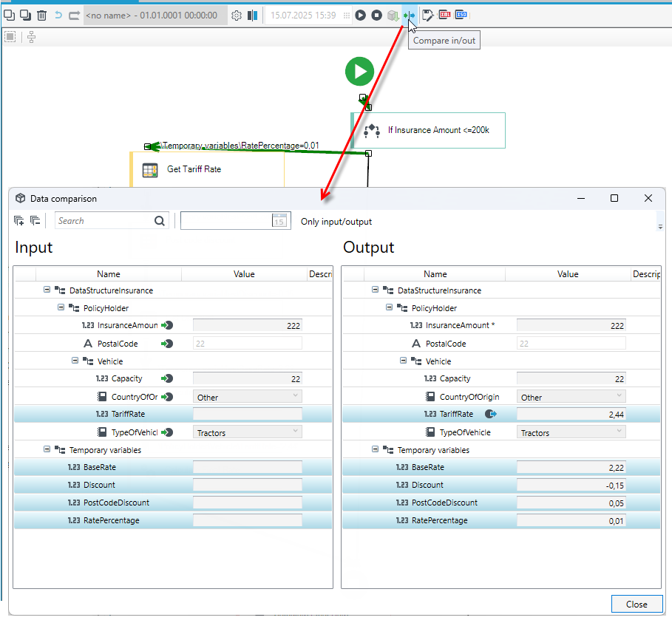
Task: Click the search magnifier icon
Action: point(160,221)
